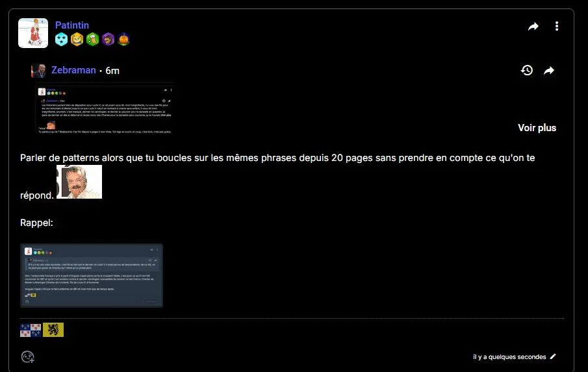This screenshot has width=588, height=372.
Task: Open Zebraman's user profile link
Action: [x=73, y=70]
